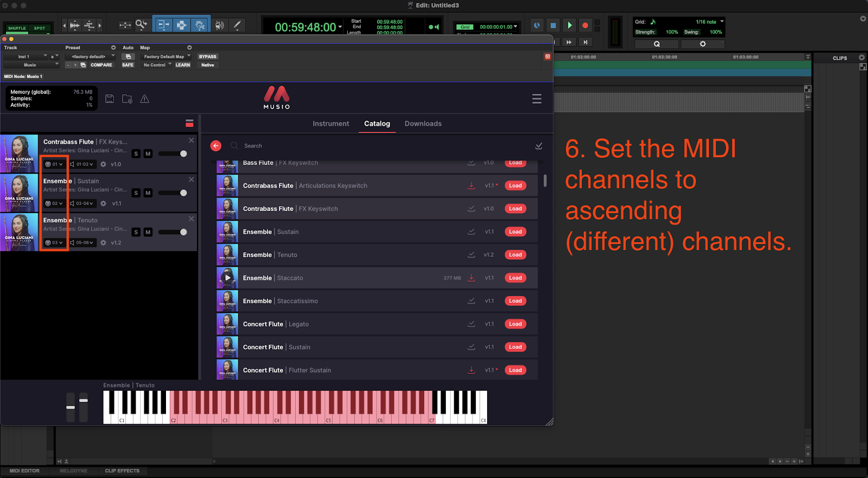Open MIDI channel 03 dropdown for Ensemble Tenuto

54,243
